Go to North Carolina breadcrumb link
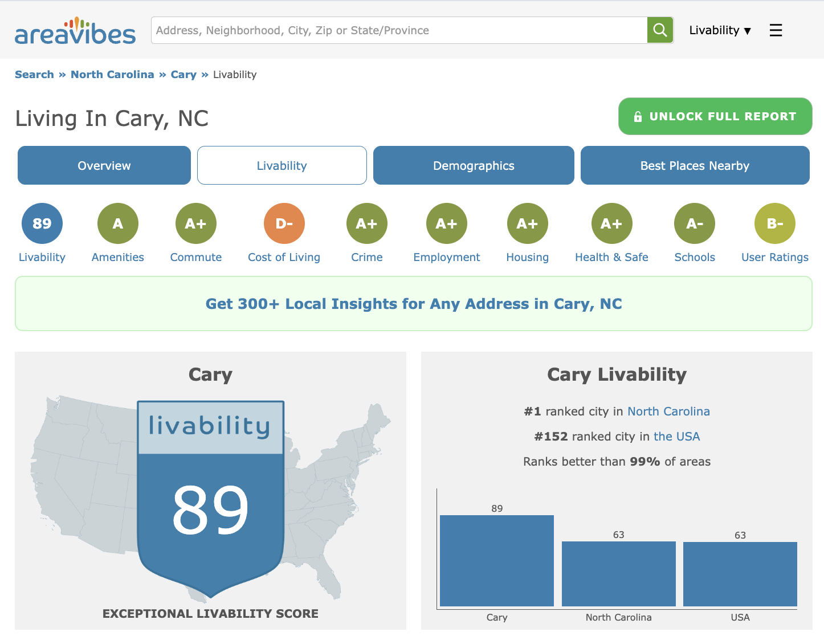Viewport: 824px width, 644px height. pyautogui.click(x=112, y=75)
